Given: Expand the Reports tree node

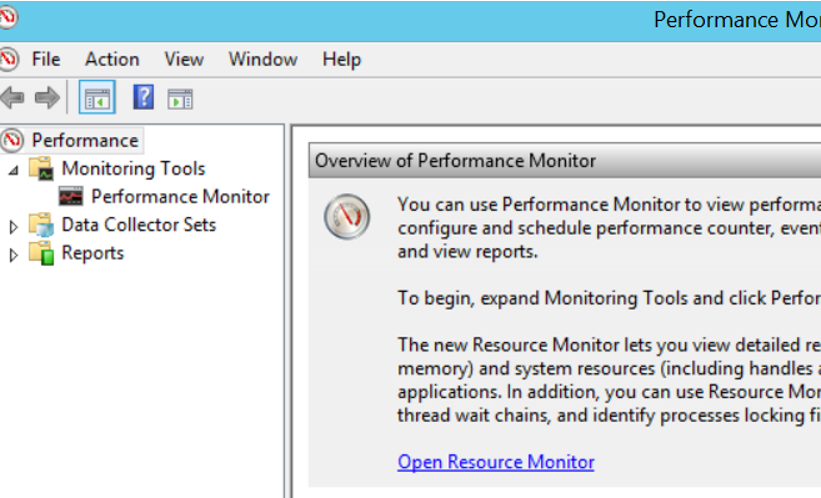Looking at the screenshot, I should coord(14,255).
